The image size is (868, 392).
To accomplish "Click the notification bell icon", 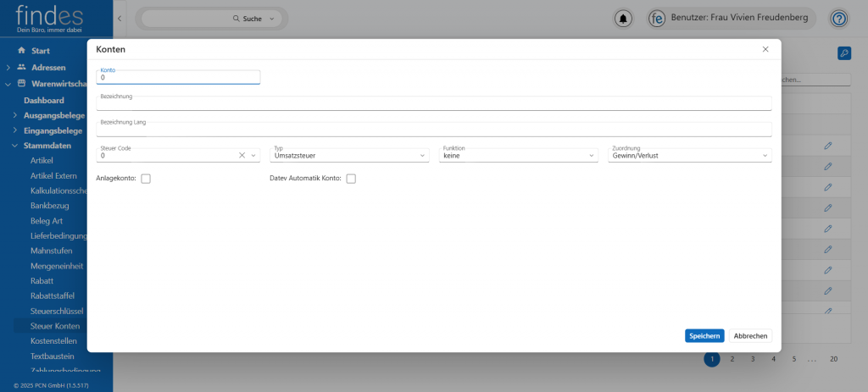I will 624,18.
